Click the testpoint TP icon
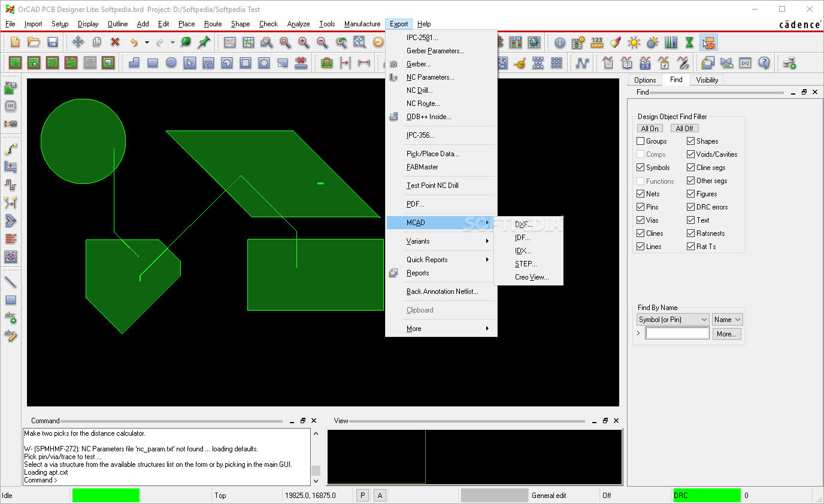The width and height of the screenshot is (824, 504). tap(520, 62)
